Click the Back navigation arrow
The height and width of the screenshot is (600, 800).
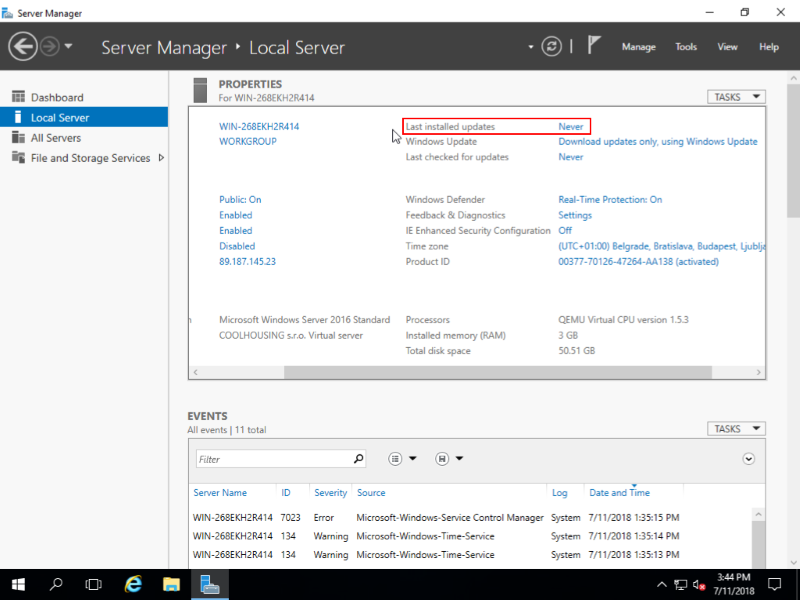(x=22, y=46)
